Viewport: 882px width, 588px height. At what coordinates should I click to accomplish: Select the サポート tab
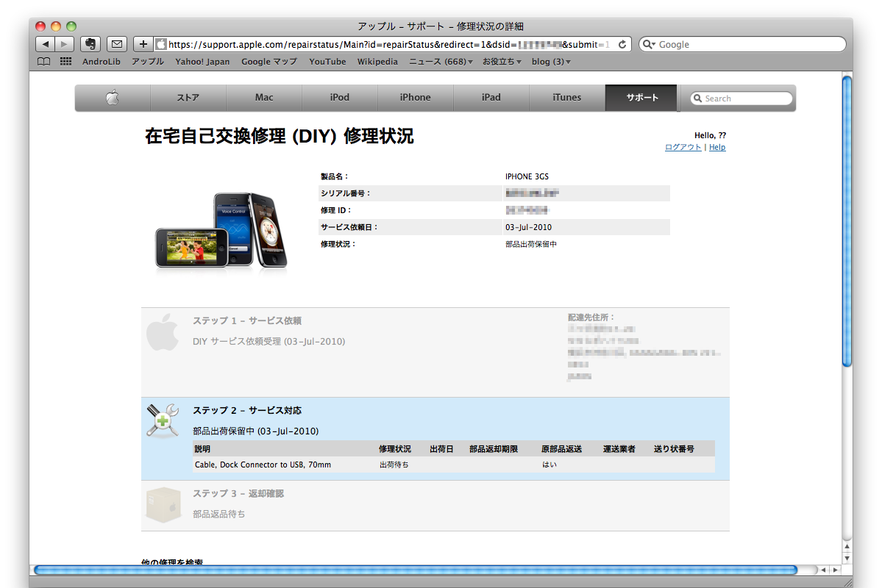point(642,98)
